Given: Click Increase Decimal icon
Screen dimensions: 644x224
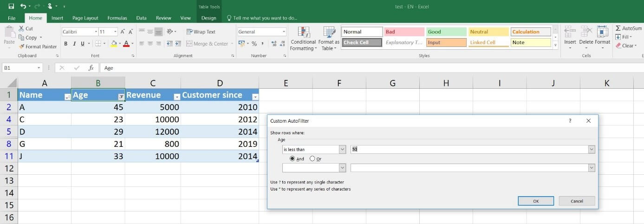Looking at the screenshot, I should click(x=274, y=44).
